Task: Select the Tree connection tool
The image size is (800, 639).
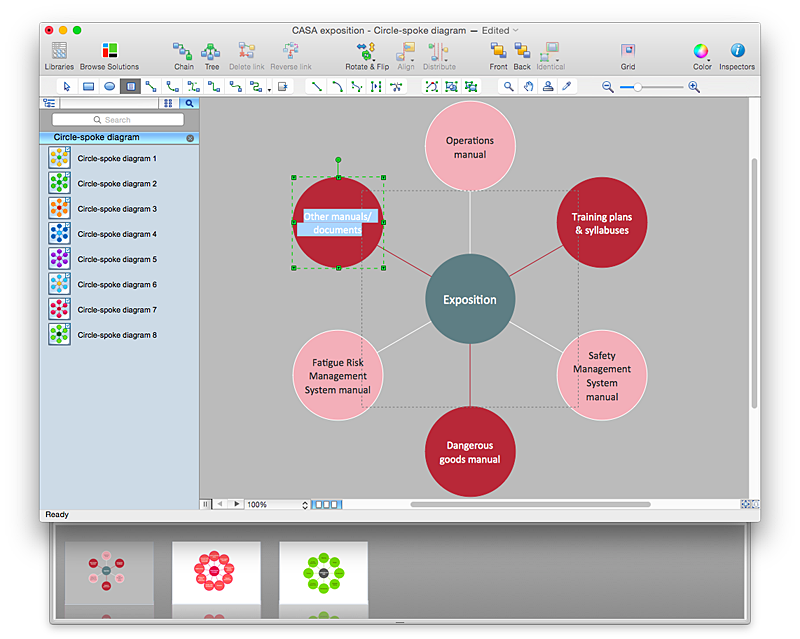Action: click(x=211, y=50)
